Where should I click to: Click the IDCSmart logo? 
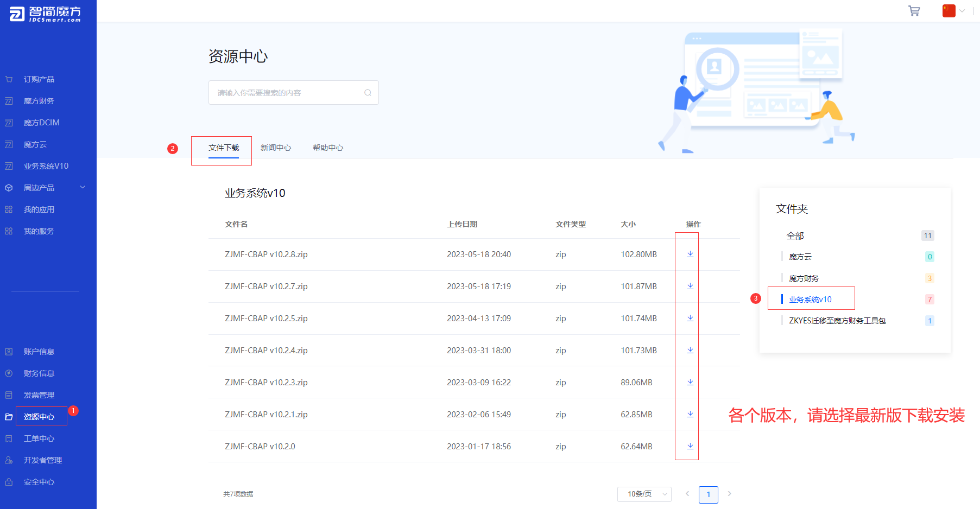45,14
